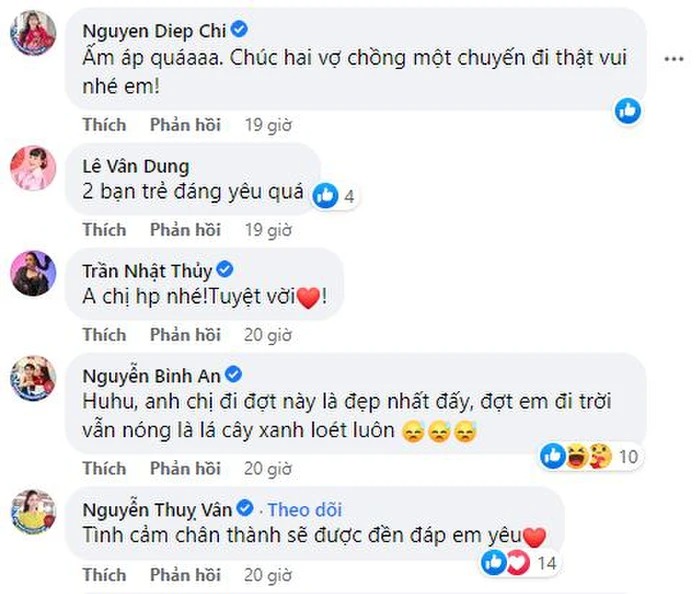The image size is (700, 594).
Task: Like Nguyễn Thuỵ Vân's comment with Thích
Action: click(104, 574)
